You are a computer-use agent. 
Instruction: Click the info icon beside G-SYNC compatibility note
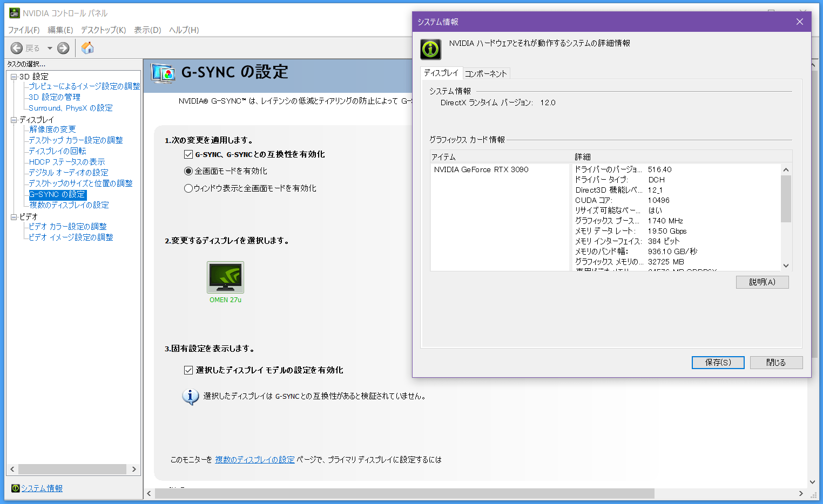pyautogui.click(x=190, y=397)
